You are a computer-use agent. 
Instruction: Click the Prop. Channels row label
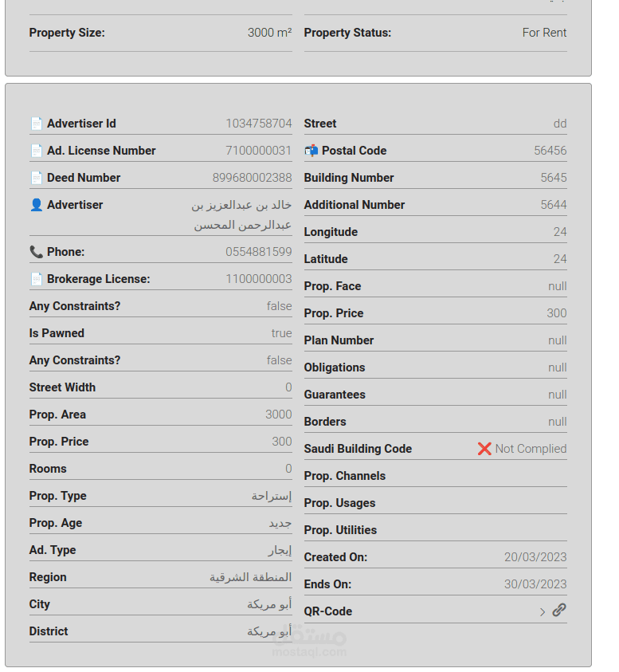344,476
